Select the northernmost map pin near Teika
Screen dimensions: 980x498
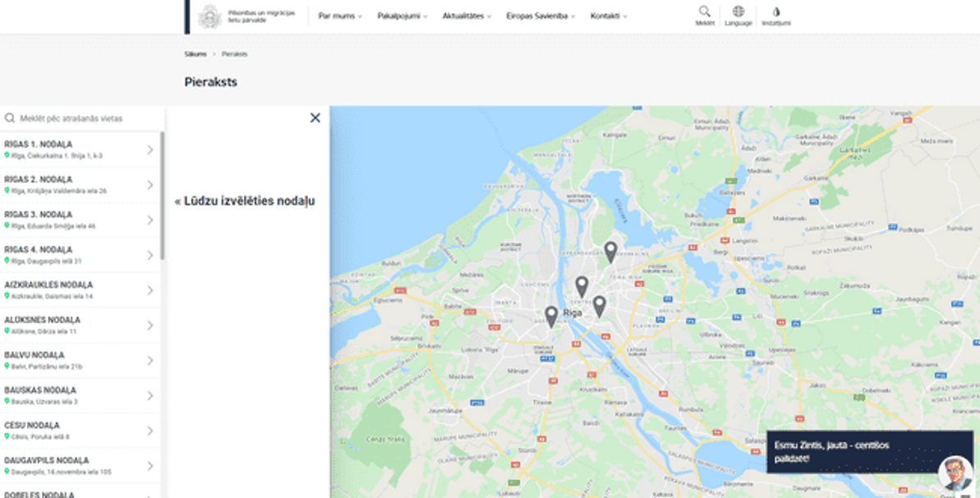(610, 252)
